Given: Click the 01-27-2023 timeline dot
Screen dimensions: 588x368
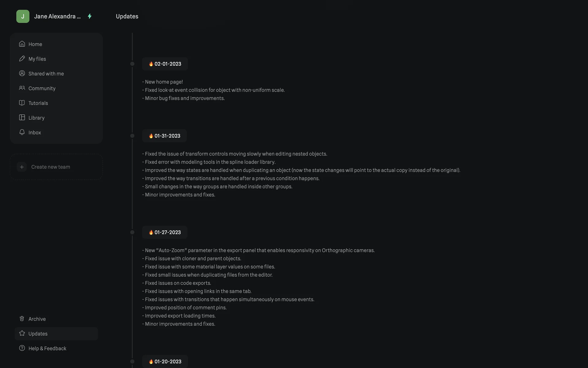Looking at the screenshot, I should (132, 232).
